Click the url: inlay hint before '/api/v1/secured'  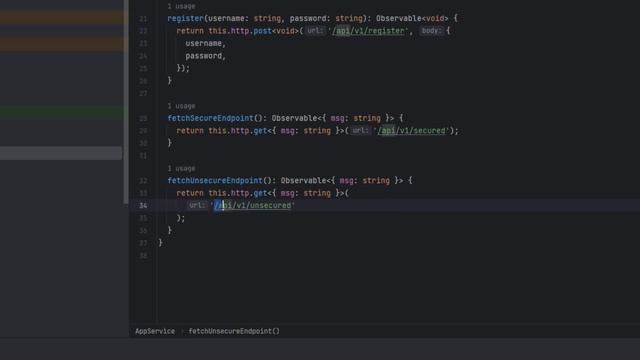click(360, 131)
